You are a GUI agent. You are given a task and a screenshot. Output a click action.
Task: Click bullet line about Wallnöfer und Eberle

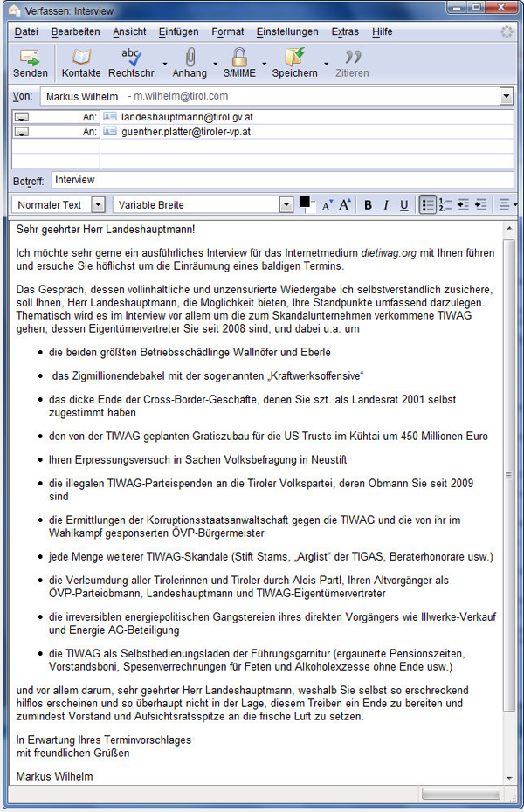[190, 353]
